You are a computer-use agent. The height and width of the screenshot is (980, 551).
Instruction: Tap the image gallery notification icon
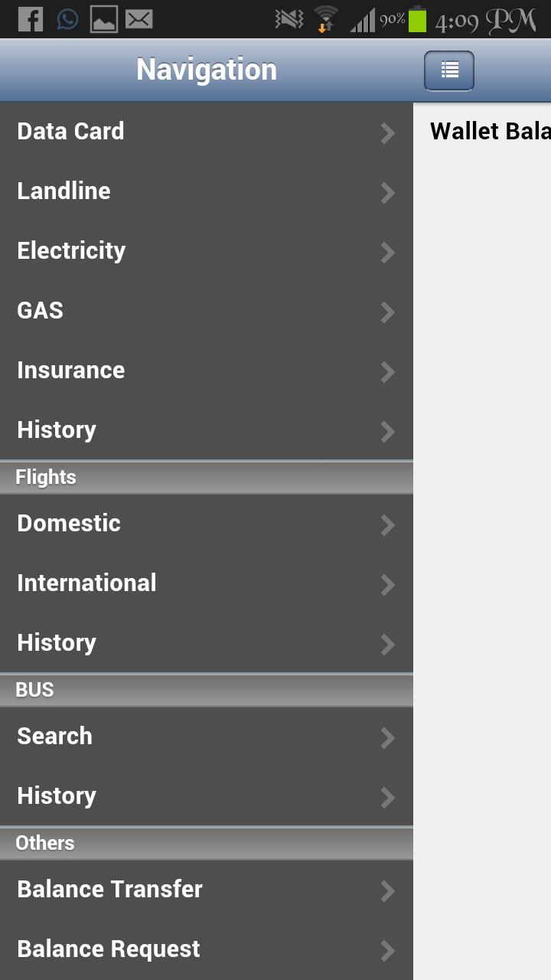point(103,19)
